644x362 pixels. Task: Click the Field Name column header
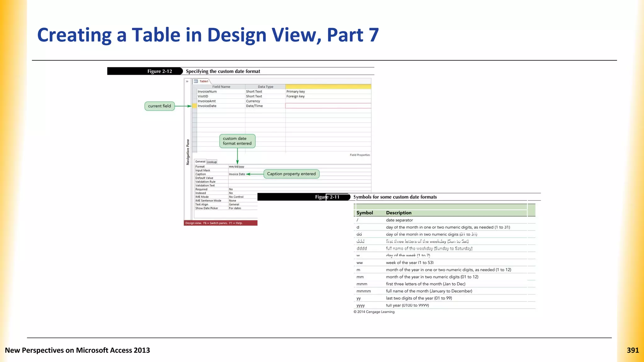tap(221, 87)
